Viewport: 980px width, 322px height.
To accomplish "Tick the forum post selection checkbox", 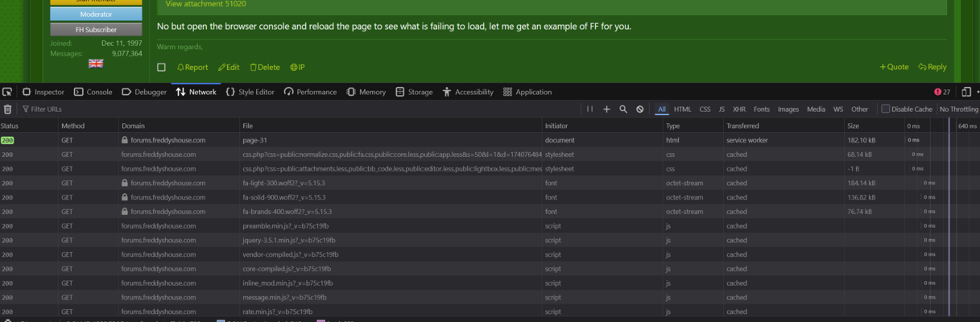I will pyautogui.click(x=161, y=68).
